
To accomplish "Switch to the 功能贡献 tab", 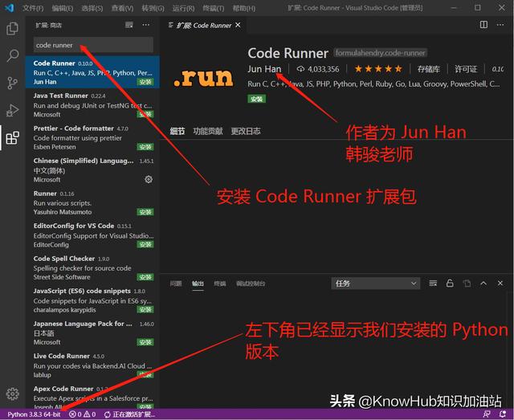I will [x=208, y=131].
